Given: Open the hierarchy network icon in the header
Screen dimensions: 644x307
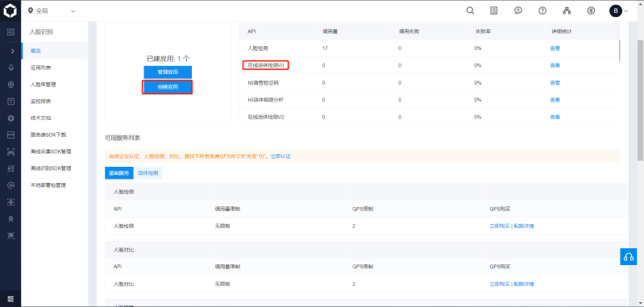Looking at the screenshot, I should (567, 10).
